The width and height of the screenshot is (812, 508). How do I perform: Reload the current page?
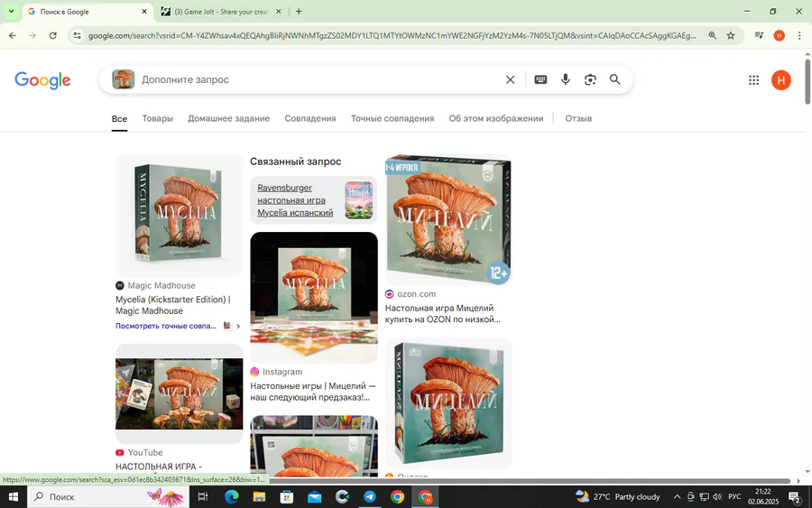tap(53, 36)
